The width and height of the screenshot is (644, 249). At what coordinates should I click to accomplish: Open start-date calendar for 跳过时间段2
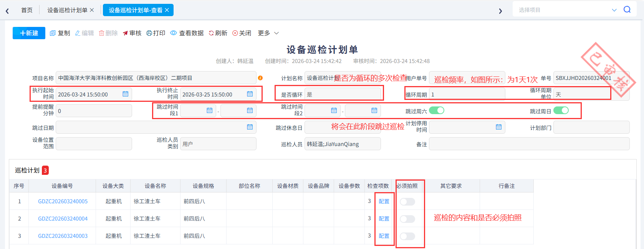pyautogui.click(x=334, y=111)
